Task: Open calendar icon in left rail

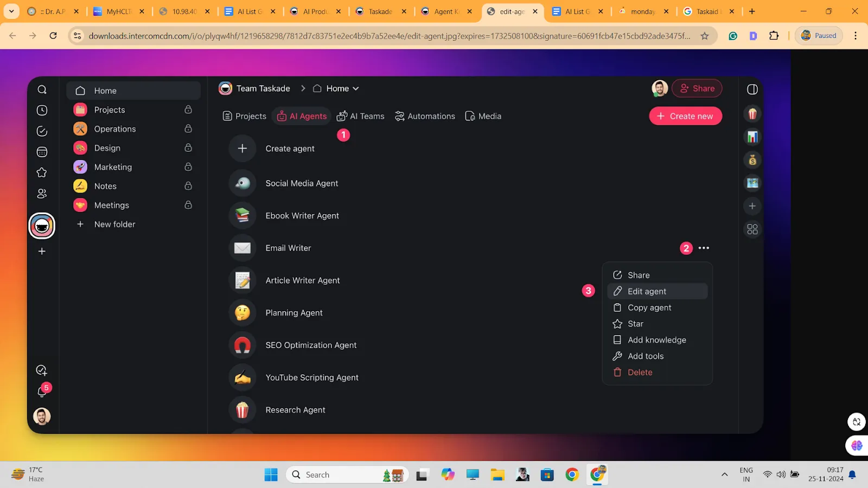Action: [x=42, y=152]
